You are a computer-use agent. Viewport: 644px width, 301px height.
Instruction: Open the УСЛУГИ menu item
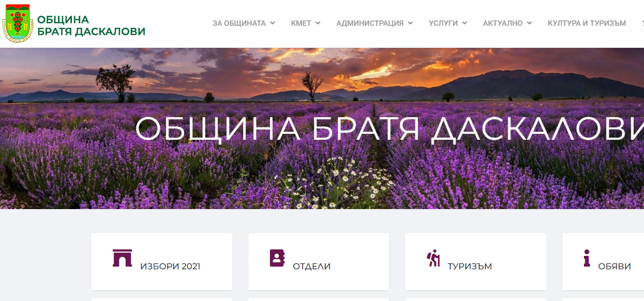(448, 23)
